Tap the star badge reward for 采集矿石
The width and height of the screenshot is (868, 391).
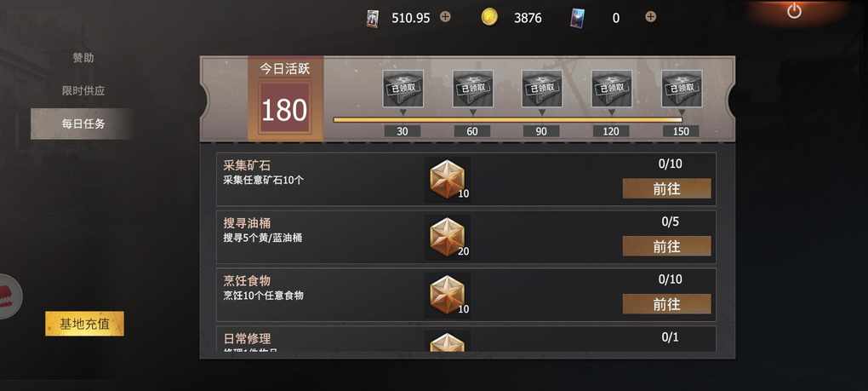point(448,180)
